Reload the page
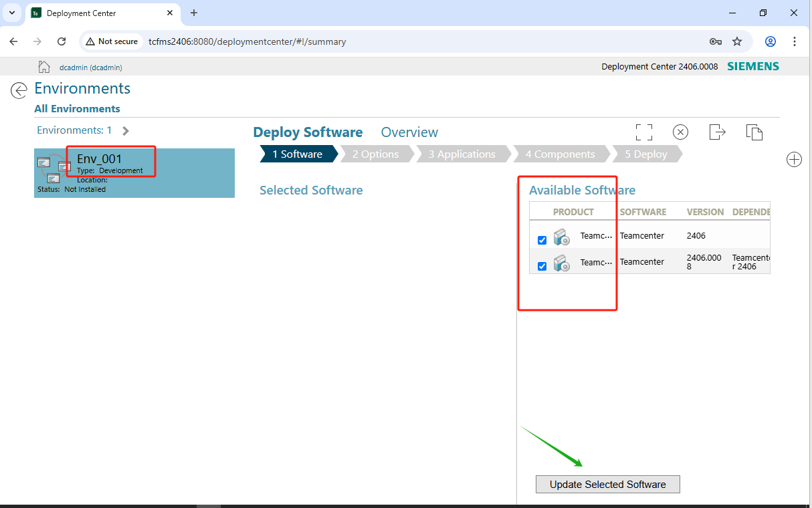The image size is (812, 508). tap(62, 41)
